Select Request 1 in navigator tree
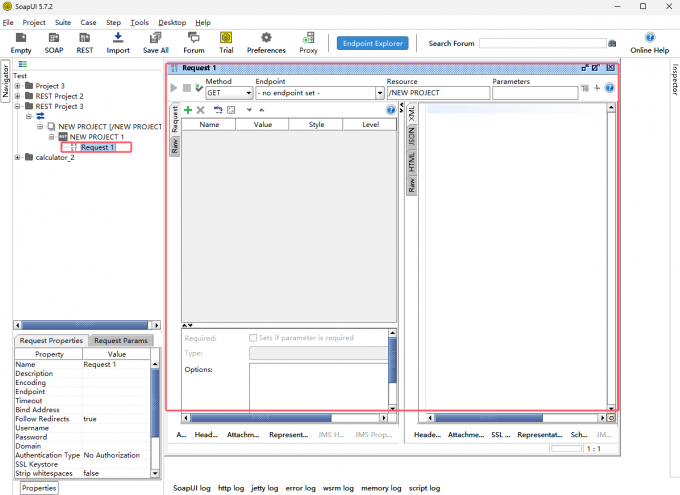 pos(97,148)
